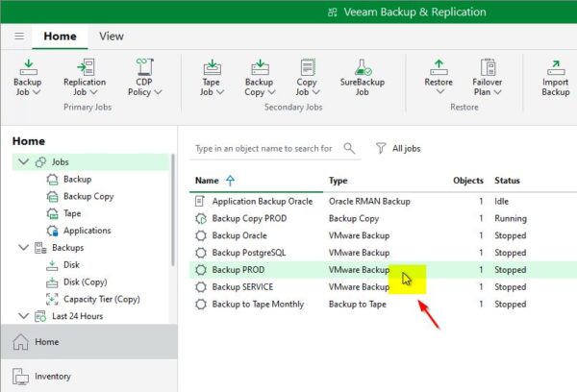Click the Backup Job ribbon icon
Image resolution: width=577 pixels, height=392 pixels.
pos(28,67)
